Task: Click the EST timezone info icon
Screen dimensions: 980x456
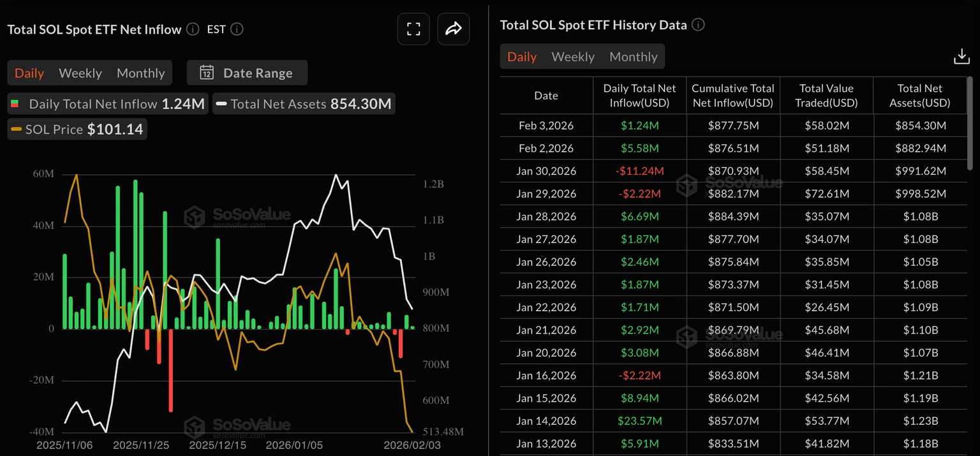Action: tap(236, 29)
